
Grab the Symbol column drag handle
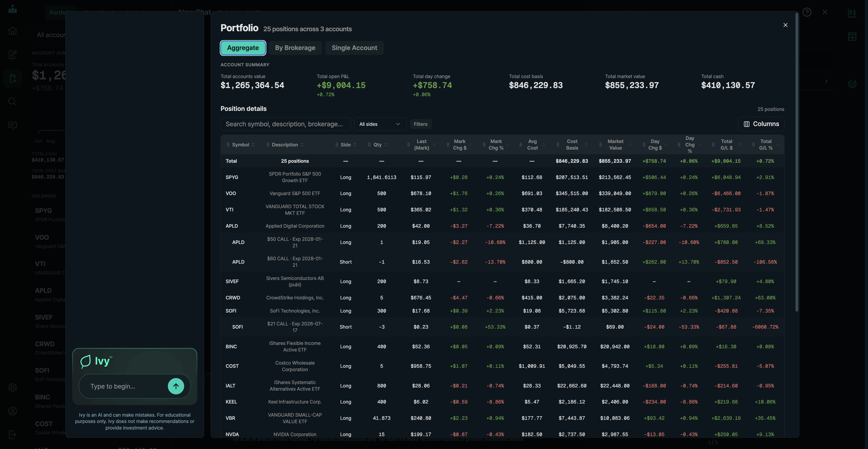[x=228, y=145]
